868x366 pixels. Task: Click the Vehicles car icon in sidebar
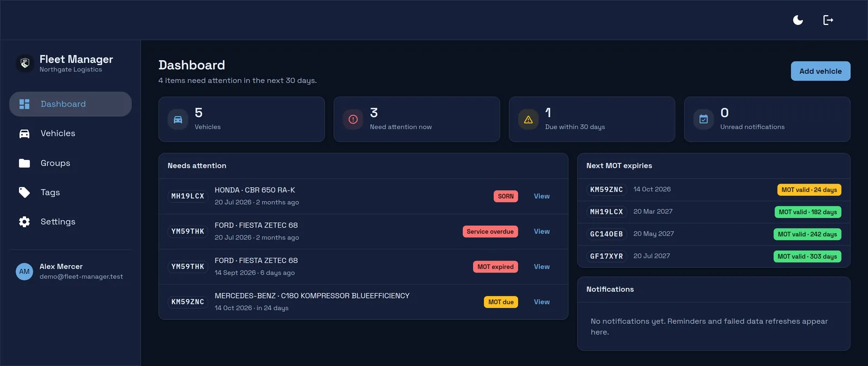[24, 133]
